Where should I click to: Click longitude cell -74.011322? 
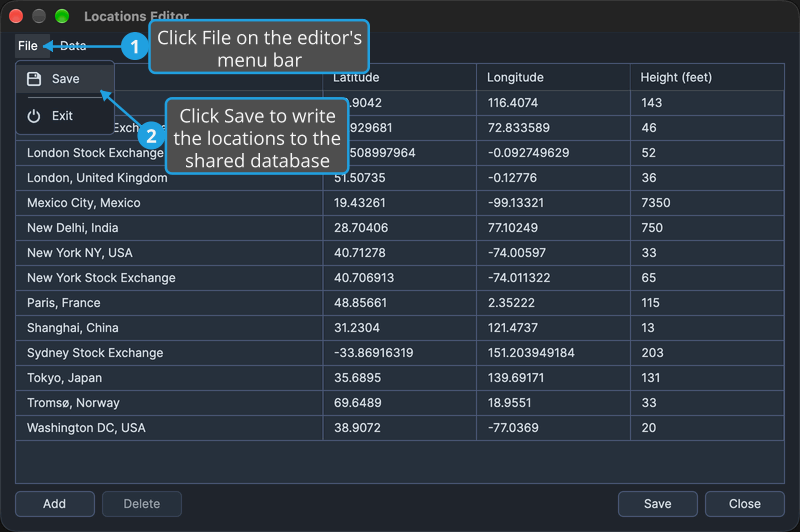point(554,277)
